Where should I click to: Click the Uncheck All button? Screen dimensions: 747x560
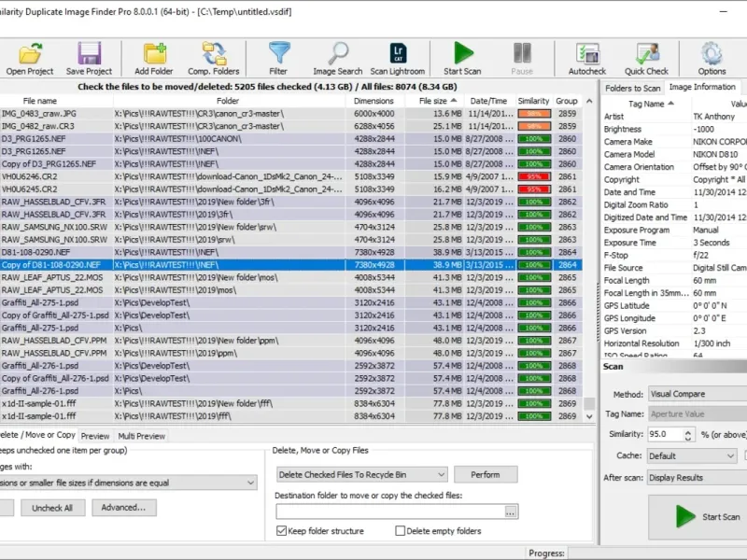click(x=53, y=508)
